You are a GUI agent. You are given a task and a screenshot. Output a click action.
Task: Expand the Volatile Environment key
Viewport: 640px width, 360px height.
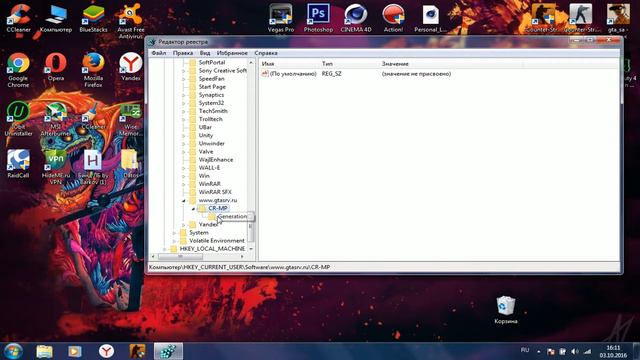tap(174, 241)
